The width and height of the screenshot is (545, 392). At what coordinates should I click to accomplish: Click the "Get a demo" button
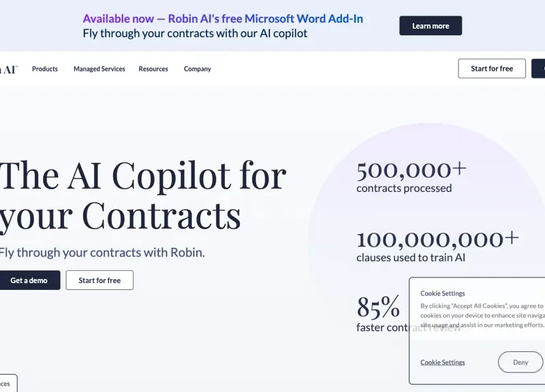click(x=27, y=280)
